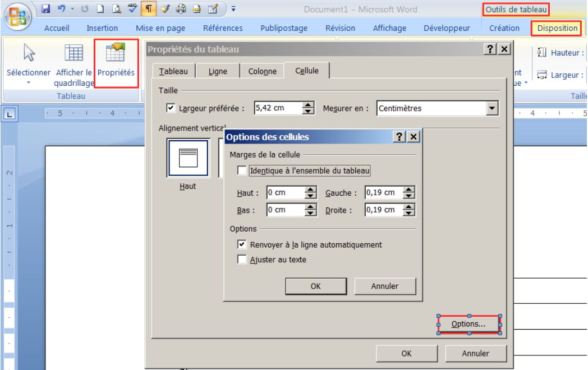
Task: Click help button in Propriétés du tableau
Action: coord(490,49)
